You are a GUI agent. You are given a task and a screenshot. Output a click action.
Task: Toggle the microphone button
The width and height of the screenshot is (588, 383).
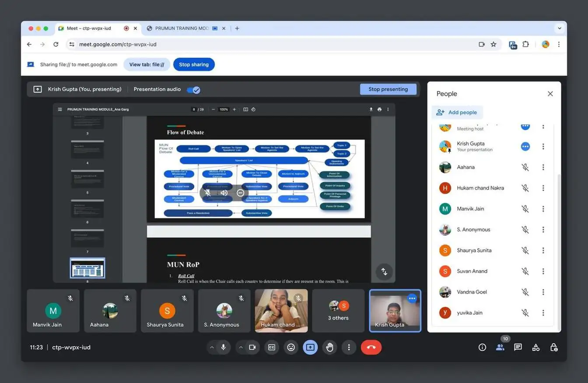(224, 347)
